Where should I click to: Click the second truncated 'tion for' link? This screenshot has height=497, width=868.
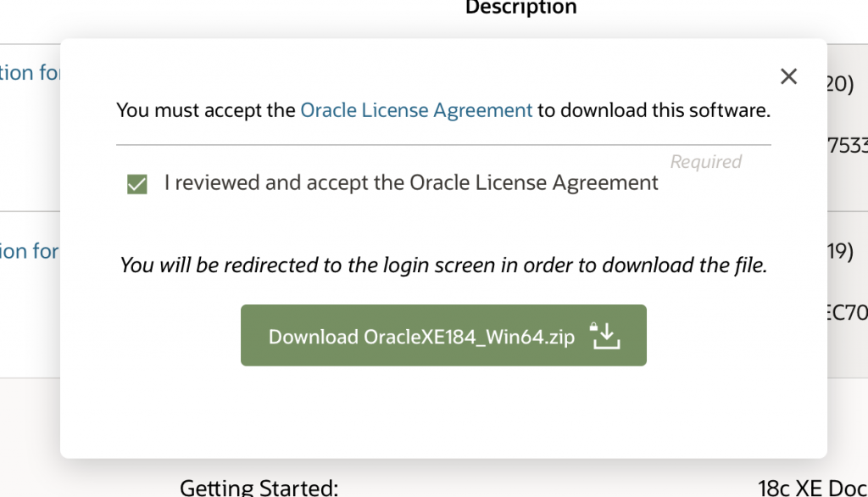coord(31,251)
